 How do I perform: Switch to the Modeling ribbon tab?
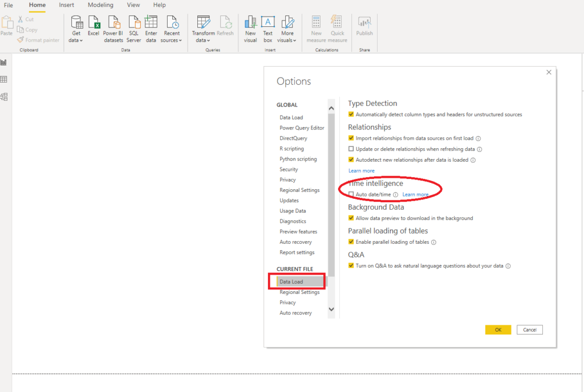point(100,5)
